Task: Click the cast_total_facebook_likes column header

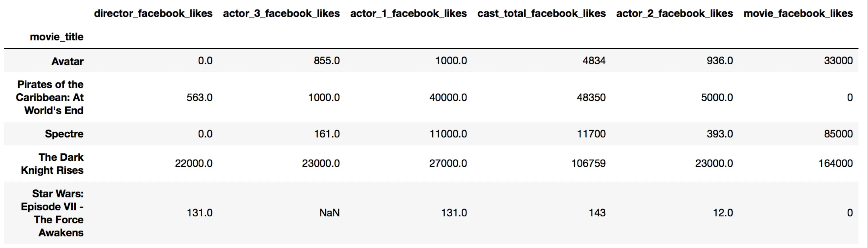Action: 541,13
